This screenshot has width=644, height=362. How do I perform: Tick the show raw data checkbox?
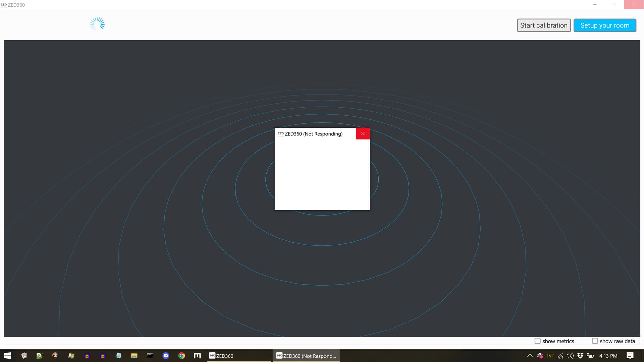click(595, 341)
